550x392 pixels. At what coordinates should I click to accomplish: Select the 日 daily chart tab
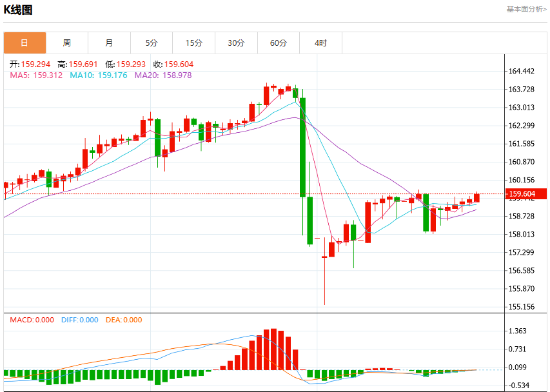25,43
